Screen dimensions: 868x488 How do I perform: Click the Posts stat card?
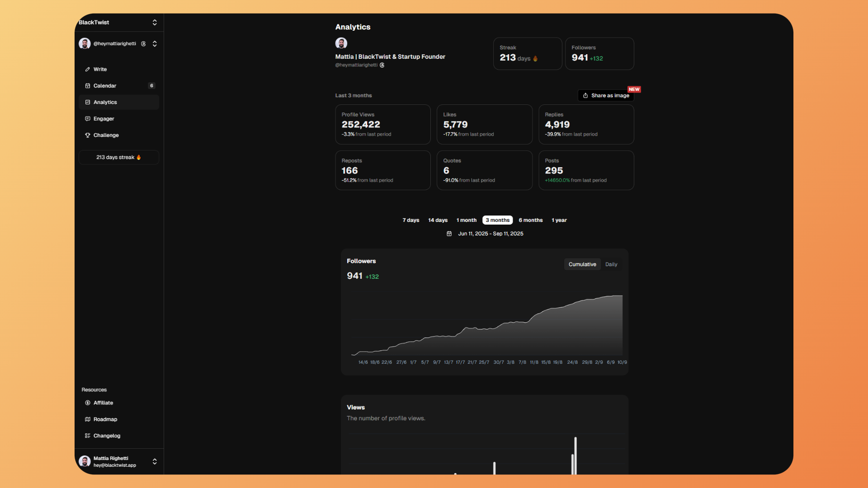point(586,171)
